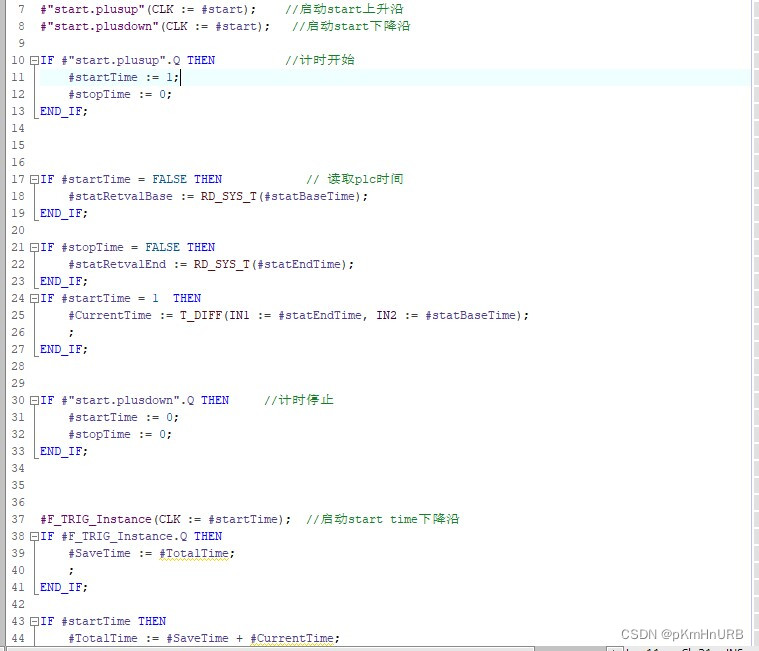Click END_IF on line 41
The height and width of the screenshot is (651, 759).
click(63, 587)
